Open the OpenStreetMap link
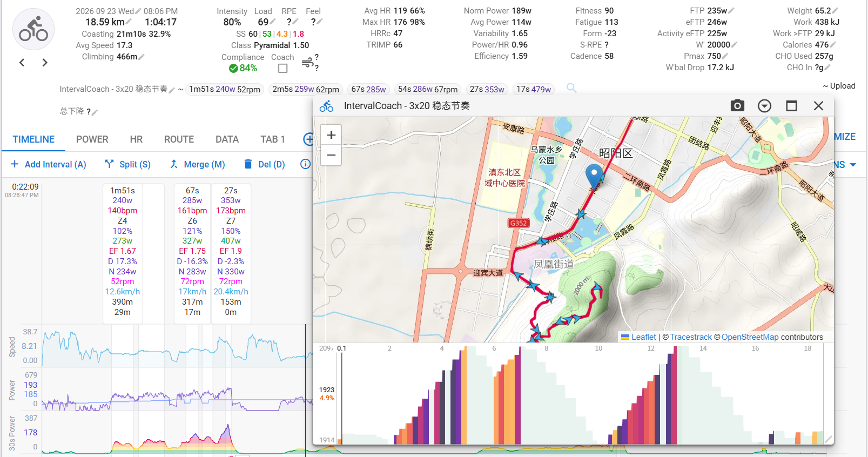Image resolution: width=868 pixels, height=457 pixels. (x=750, y=337)
